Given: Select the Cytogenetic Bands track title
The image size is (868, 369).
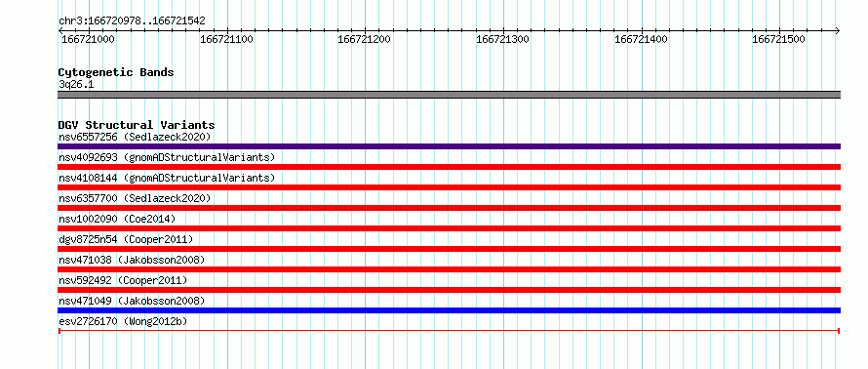Looking at the screenshot, I should click(116, 72).
